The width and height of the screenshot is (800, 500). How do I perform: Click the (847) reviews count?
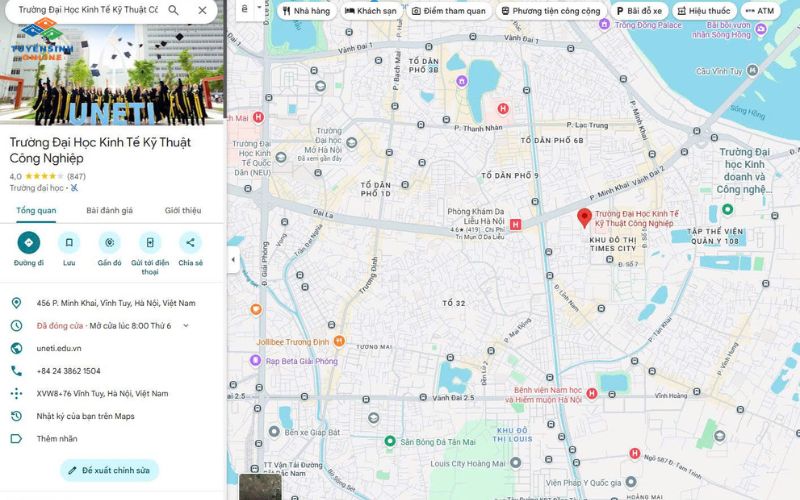[76, 177]
